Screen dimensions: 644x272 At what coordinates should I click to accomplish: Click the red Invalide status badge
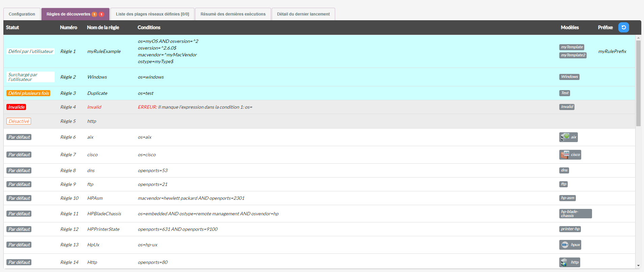point(16,107)
